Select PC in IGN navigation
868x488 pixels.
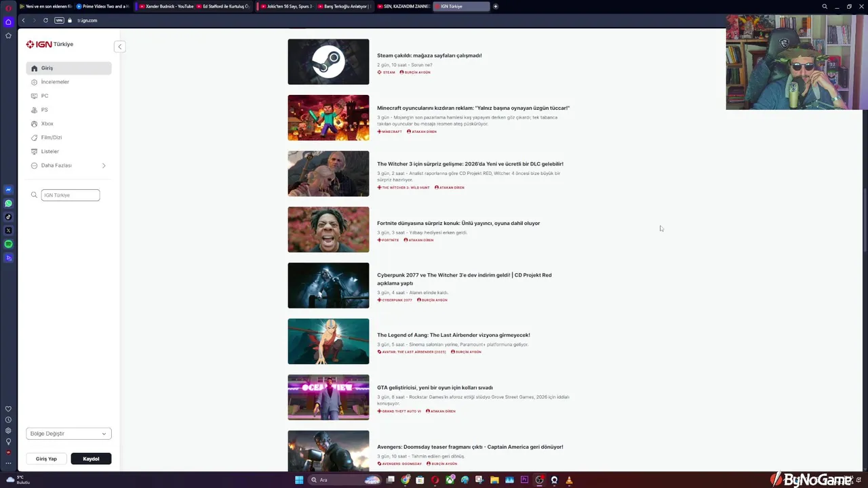[68, 96]
